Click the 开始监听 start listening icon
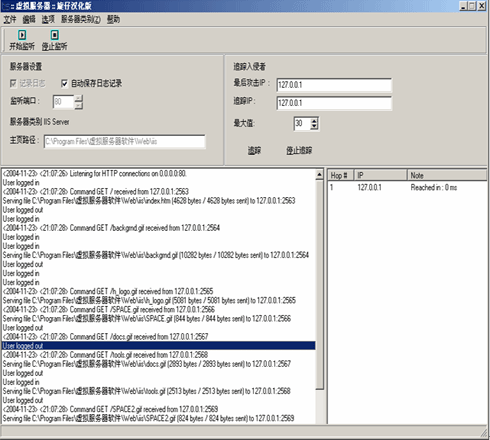The width and height of the screenshot is (490, 440). click(x=22, y=35)
